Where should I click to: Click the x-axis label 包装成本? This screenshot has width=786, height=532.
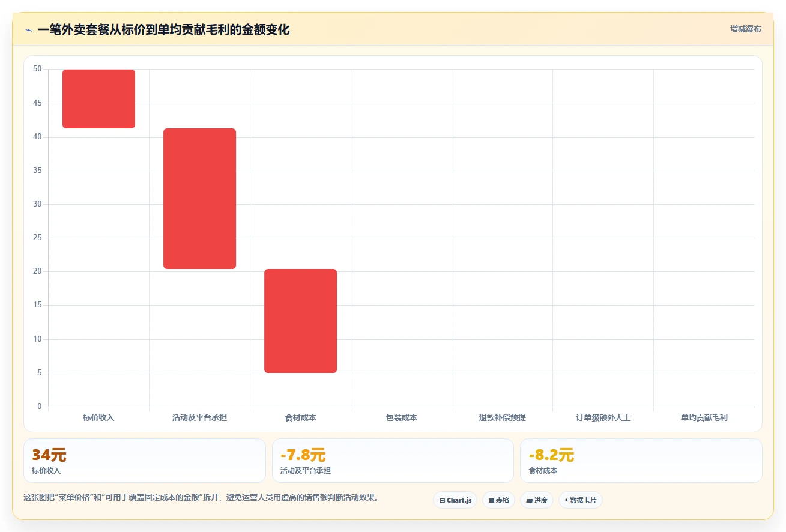[402, 417]
